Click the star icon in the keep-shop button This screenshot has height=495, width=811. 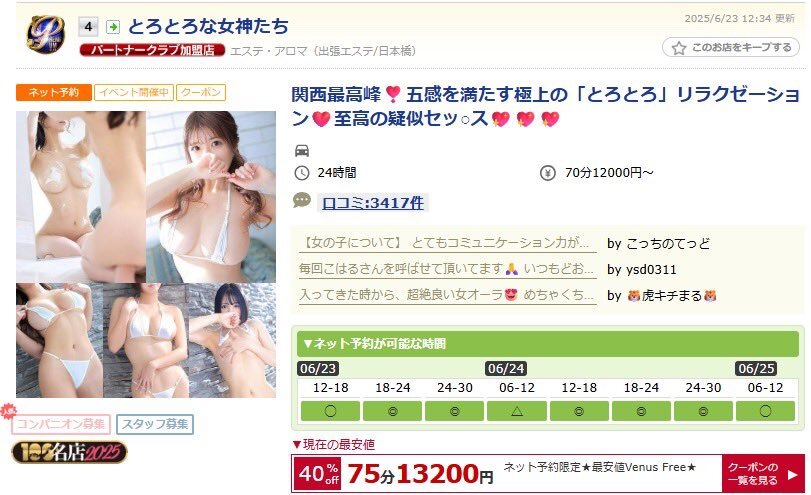pos(679,48)
